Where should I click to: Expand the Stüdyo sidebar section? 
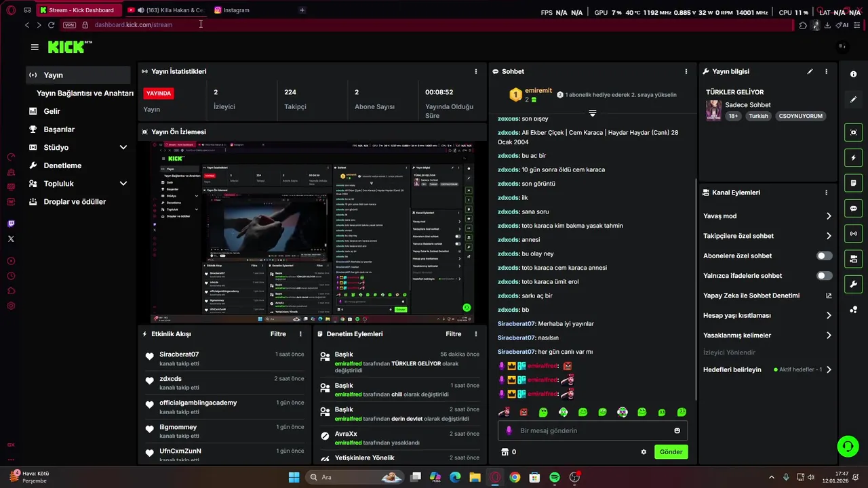pos(123,147)
